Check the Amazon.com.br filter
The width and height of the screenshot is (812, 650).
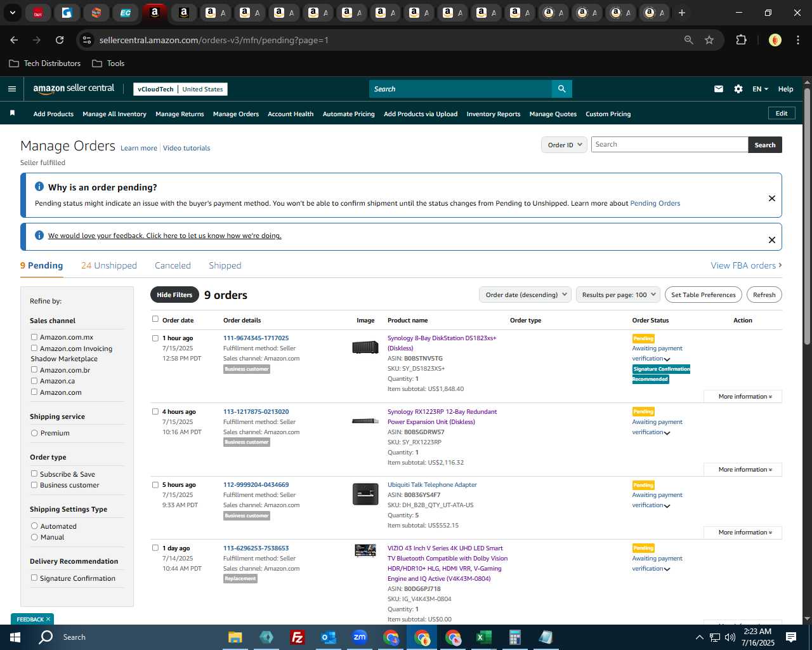(34, 369)
